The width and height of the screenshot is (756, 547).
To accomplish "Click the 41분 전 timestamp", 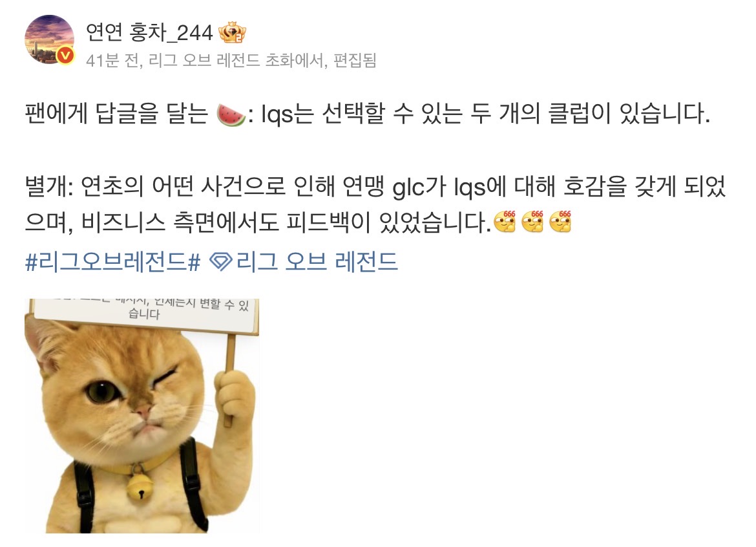I will click(112, 60).
